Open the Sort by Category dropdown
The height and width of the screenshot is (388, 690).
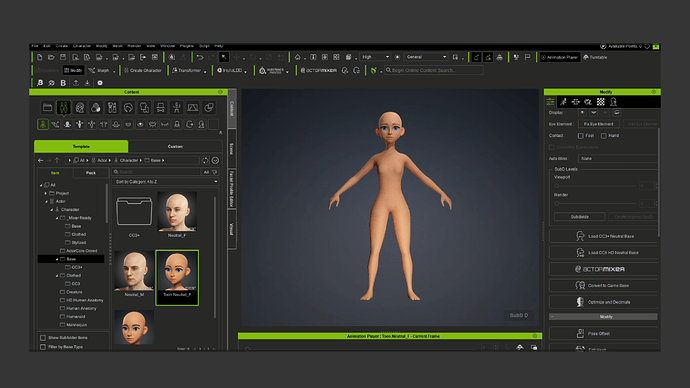point(166,182)
